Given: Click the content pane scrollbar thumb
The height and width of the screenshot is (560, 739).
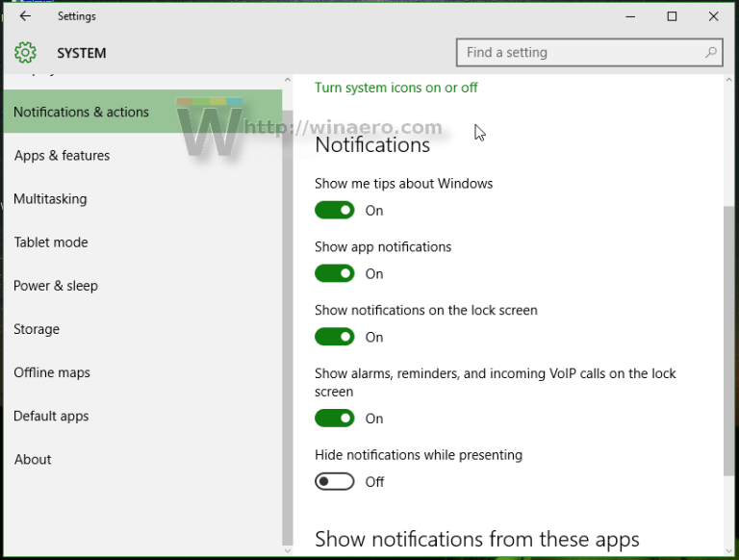Looking at the screenshot, I should click(728, 341).
